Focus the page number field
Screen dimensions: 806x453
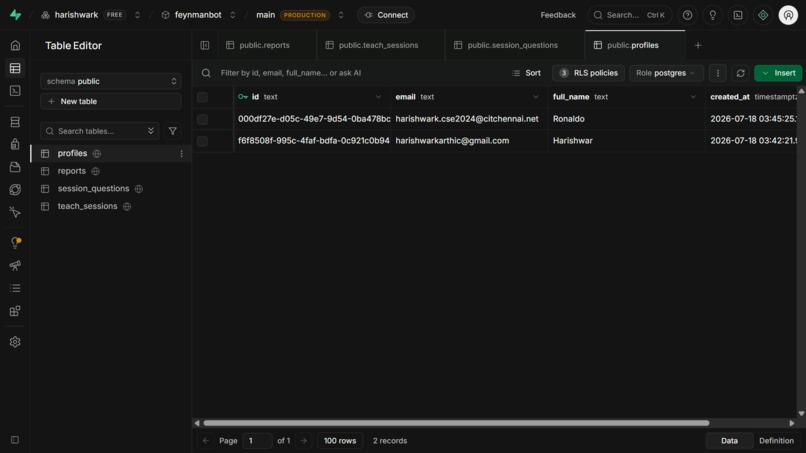pyautogui.click(x=257, y=441)
